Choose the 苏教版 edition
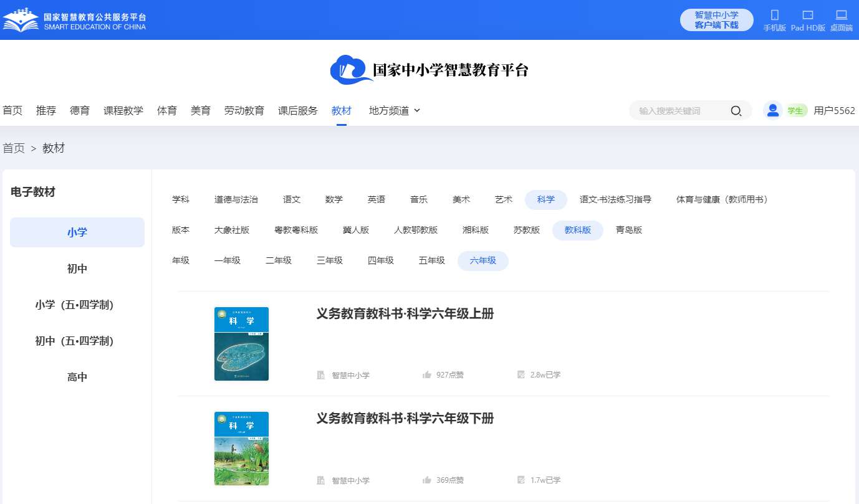The height and width of the screenshot is (504, 859). [527, 231]
